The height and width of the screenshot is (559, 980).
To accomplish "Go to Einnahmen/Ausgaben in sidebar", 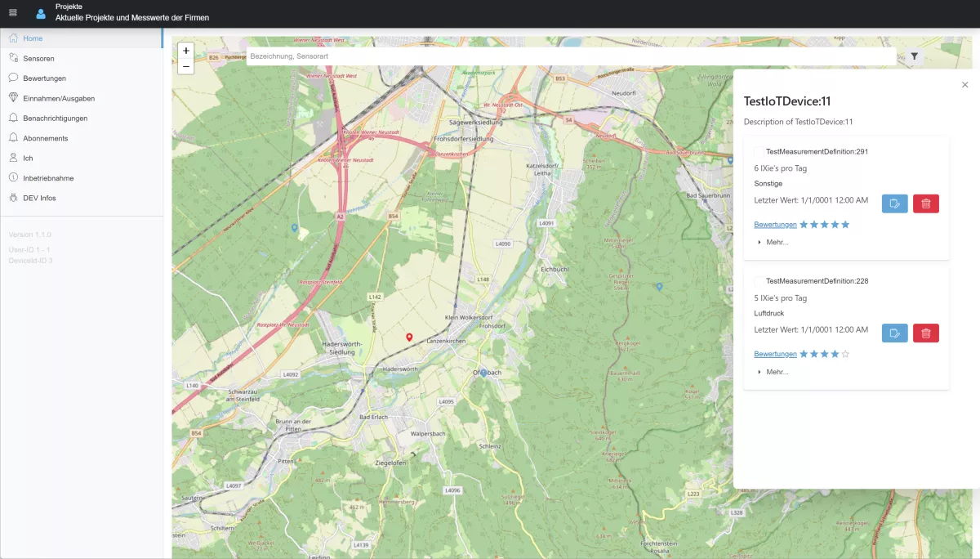I will coord(58,98).
